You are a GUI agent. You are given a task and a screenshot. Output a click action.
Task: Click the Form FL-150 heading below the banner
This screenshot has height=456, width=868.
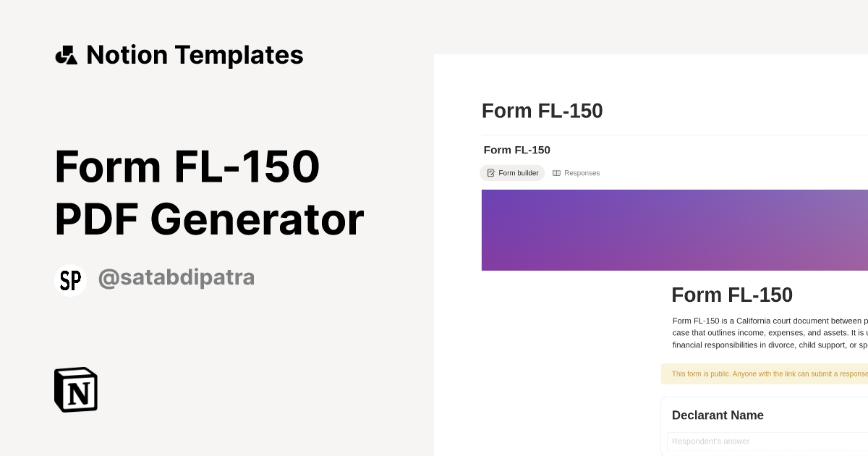point(731,295)
